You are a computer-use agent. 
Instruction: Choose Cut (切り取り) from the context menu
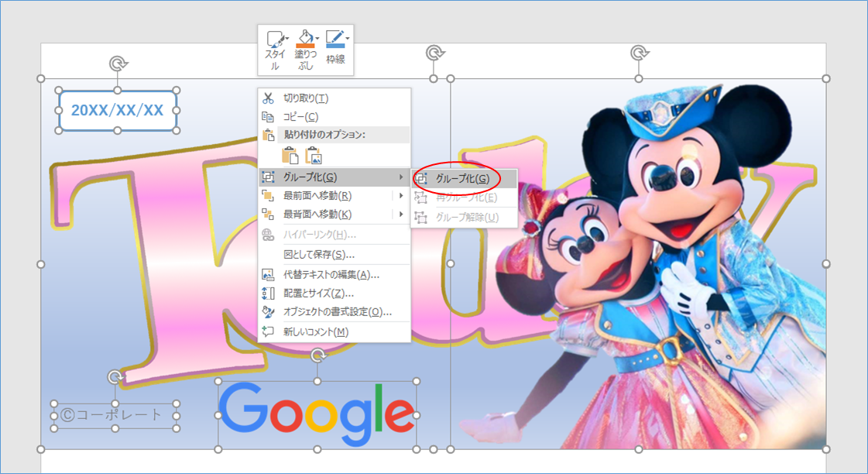coord(335,98)
